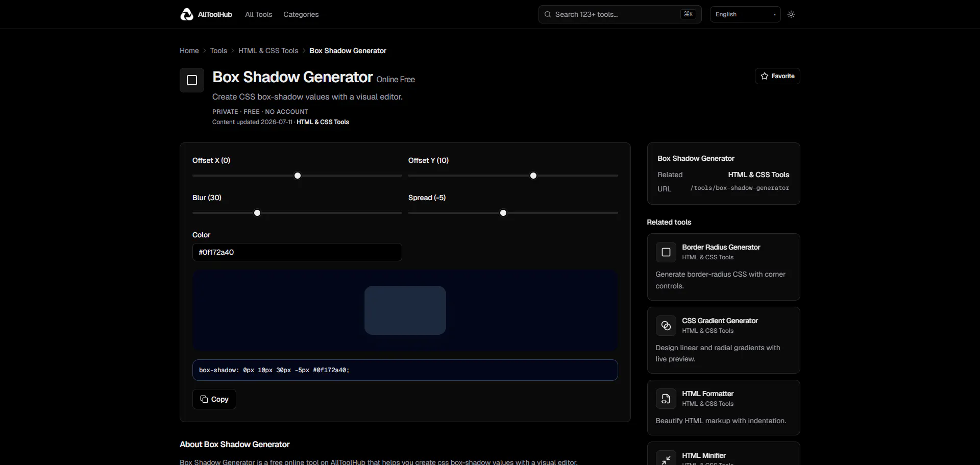Image resolution: width=980 pixels, height=465 pixels.
Task: Click the Blur (30) label
Action: (207, 198)
